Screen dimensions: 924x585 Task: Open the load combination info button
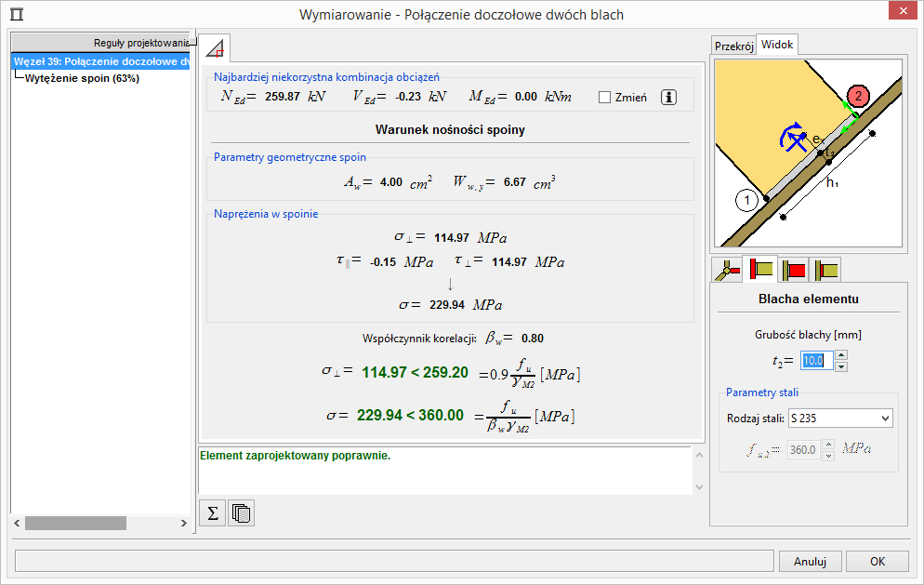[x=668, y=97]
